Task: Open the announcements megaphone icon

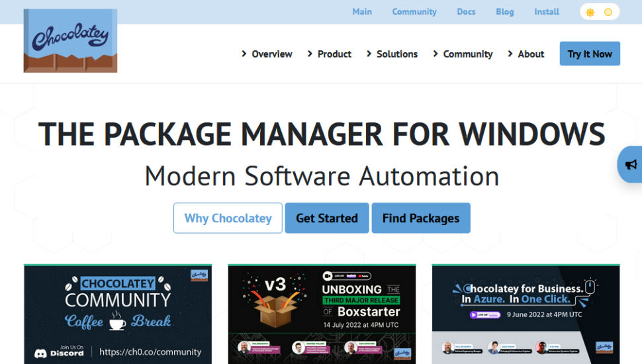Action: [x=631, y=164]
